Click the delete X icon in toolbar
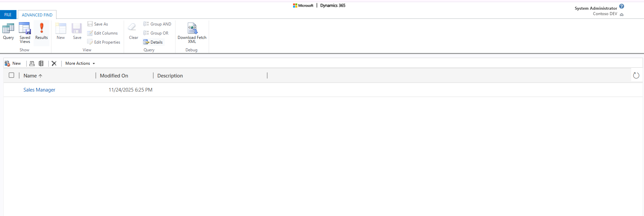The width and height of the screenshot is (644, 216). click(x=54, y=63)
